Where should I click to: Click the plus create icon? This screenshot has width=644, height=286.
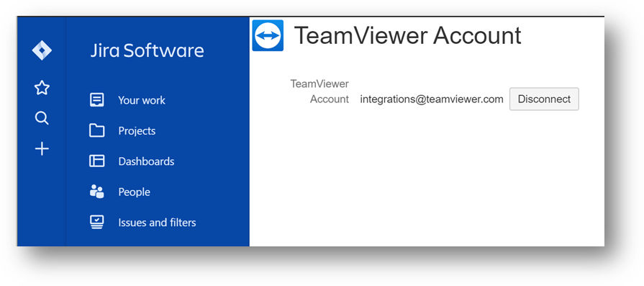click(x=42, y=148)
